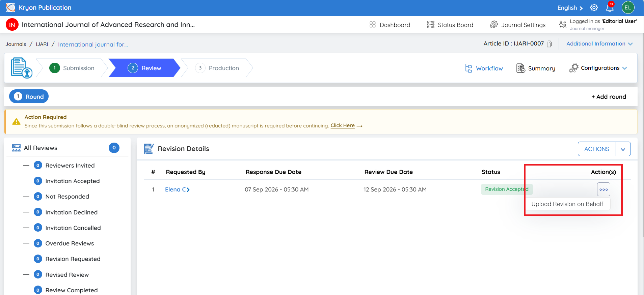Click the EL user avatar
The width and height of the screenshot is (644, 295).
point(628,7)
